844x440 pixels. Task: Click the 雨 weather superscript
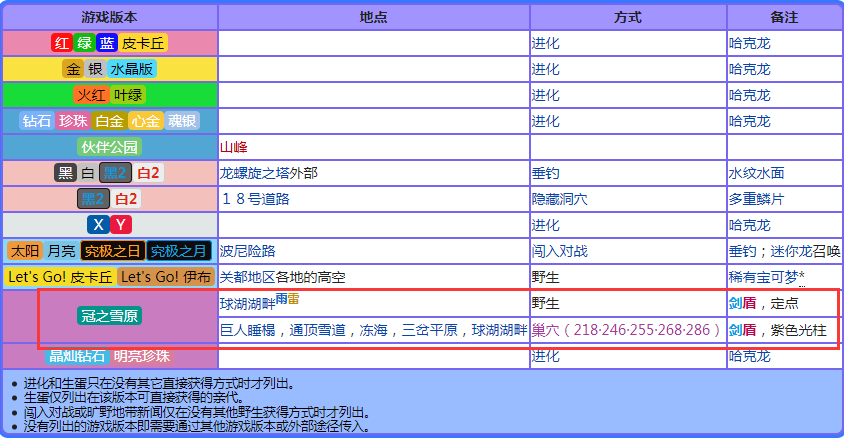click(281, 299)
